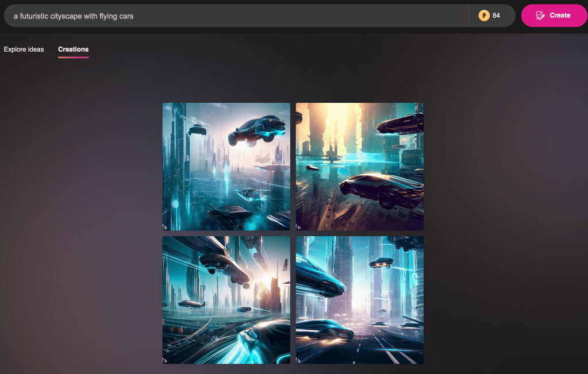Click the small hovering saucer in bottom-right image
This screenshot has width=588, height=374.
[x=382, y=263]
